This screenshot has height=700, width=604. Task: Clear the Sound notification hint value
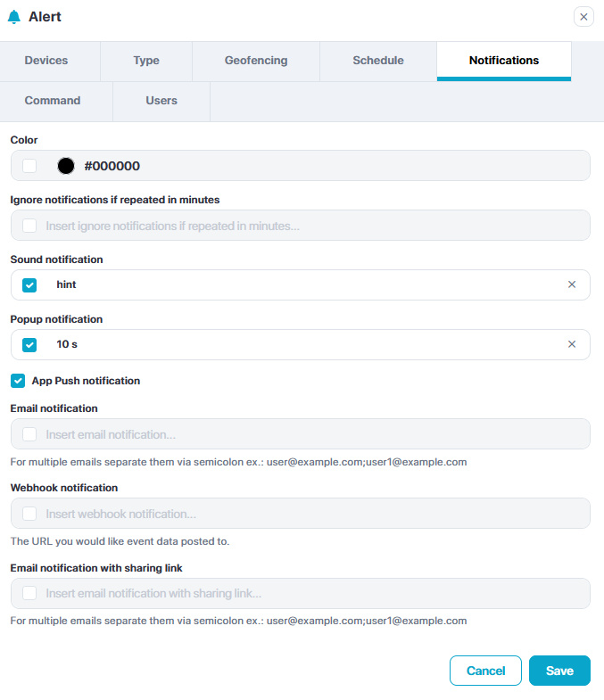[x=572, y=285]
